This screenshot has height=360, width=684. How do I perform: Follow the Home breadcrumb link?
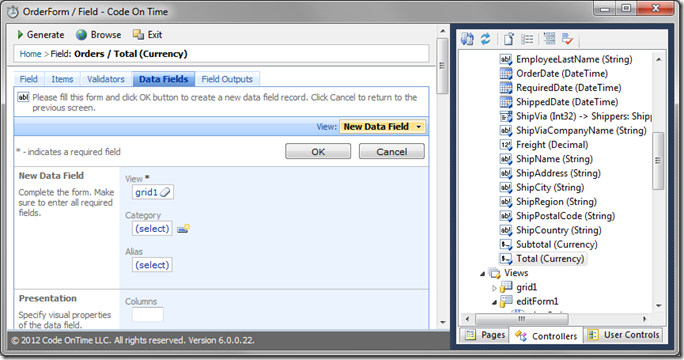(x=30, y=54)
